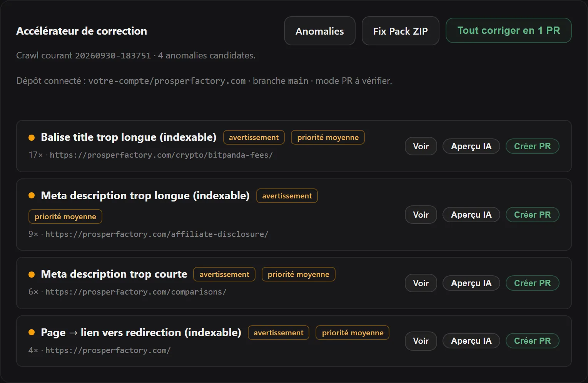Click the Balise title trop longue heading
Screen dimensions: 588x383
click(x=129, y=137)
